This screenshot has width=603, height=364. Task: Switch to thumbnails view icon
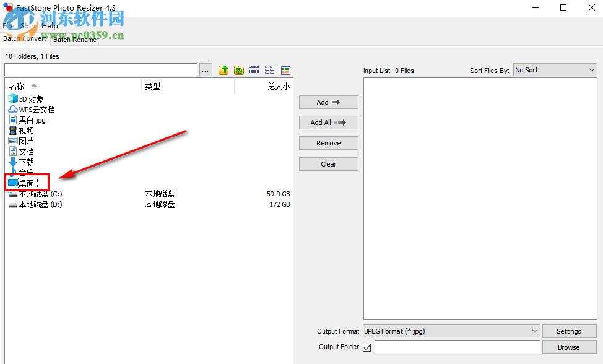click(285, 71)
